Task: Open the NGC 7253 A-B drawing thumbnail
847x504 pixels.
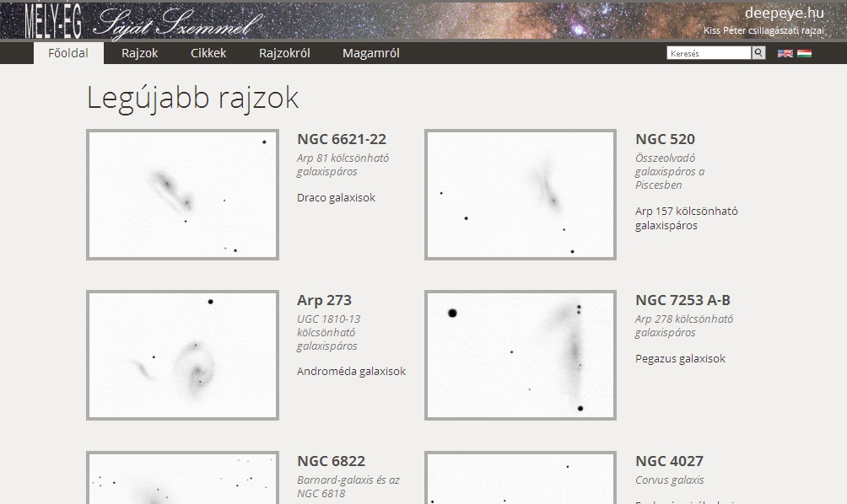Action: [521, 355]
